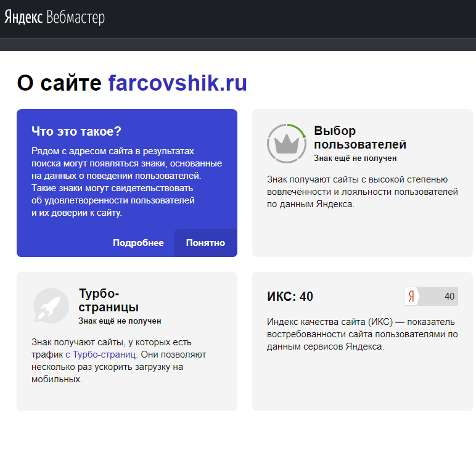Click the Индекс качества сайта description text
The height and width of the screenshot is (471, 476).
coord(362,334)
